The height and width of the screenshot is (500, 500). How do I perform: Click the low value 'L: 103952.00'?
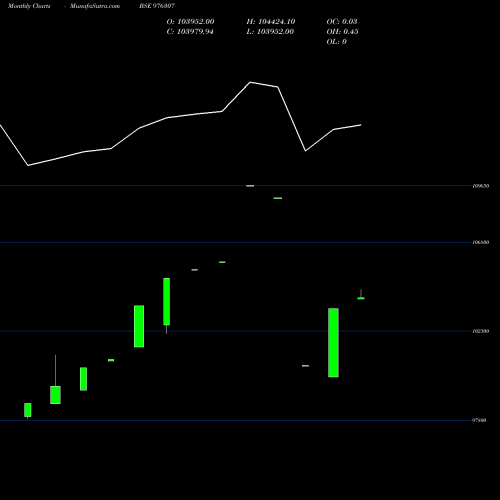[270, 32]
